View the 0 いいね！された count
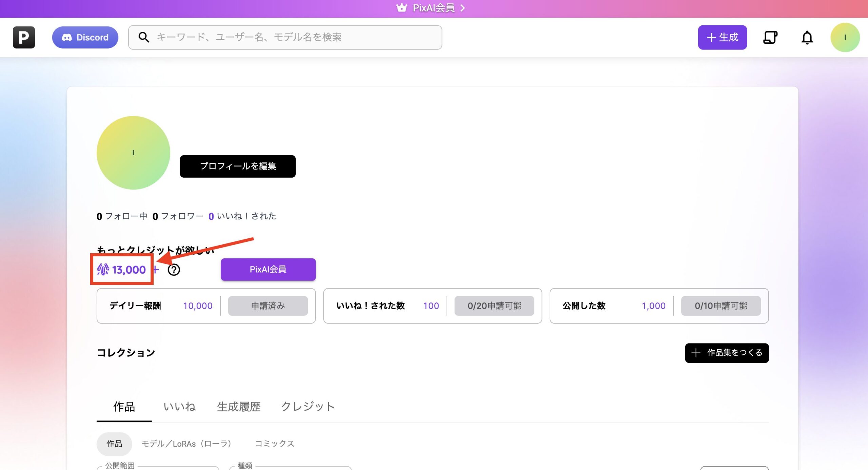 242,216
